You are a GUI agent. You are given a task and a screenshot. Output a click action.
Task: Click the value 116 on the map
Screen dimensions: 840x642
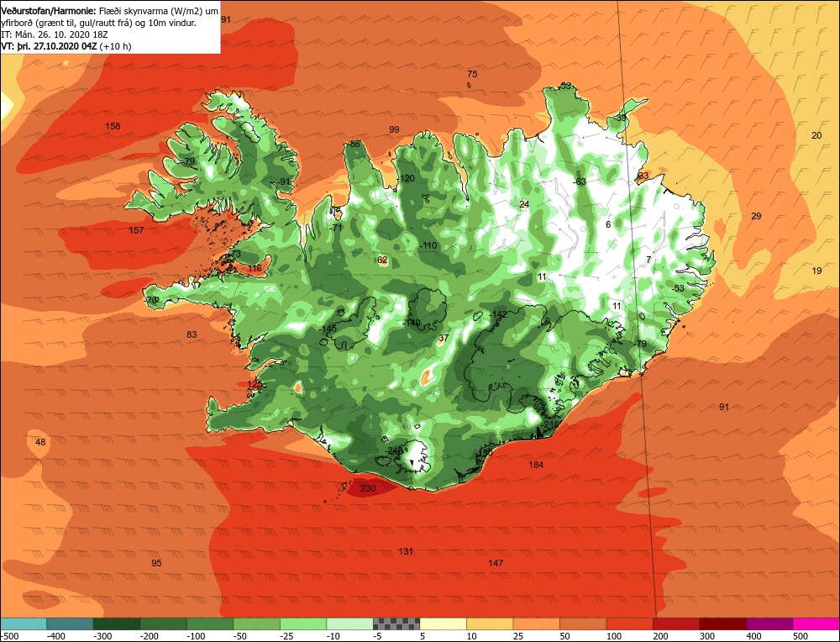(x=255, y=269)
